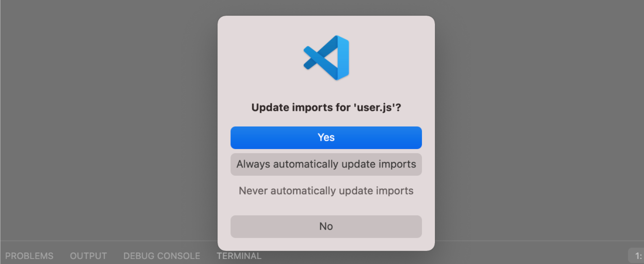Enable automatic import updates permanently

point(326,164)
